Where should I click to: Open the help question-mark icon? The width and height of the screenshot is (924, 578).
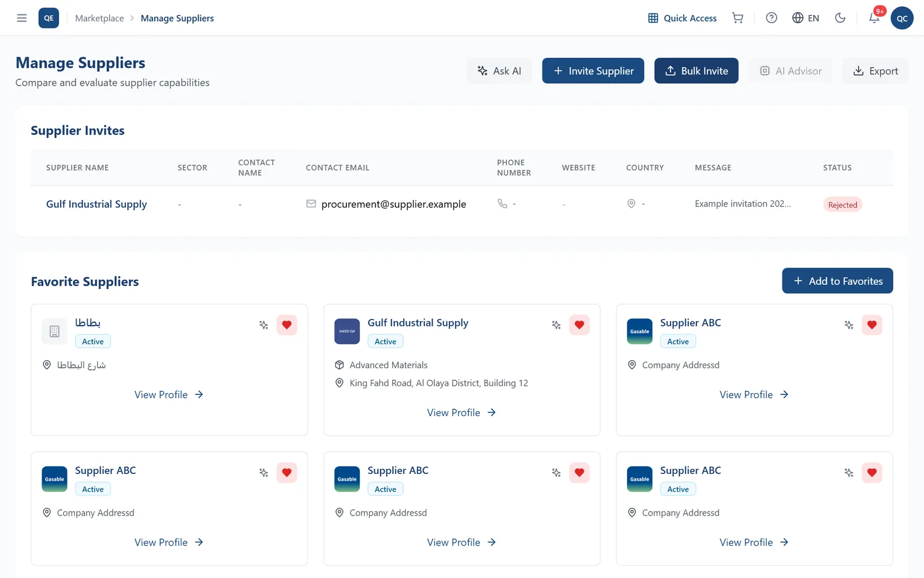tap(772, 18)
